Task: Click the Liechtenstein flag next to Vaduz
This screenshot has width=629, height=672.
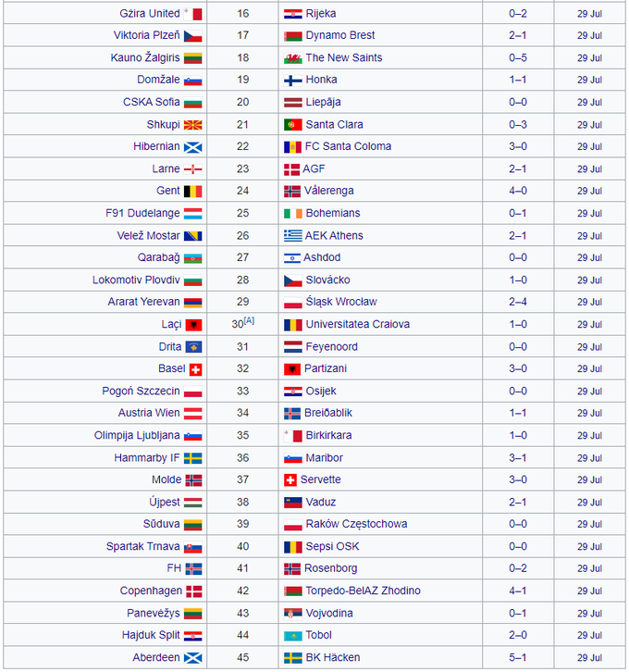Action: click(x=292, y=502)
